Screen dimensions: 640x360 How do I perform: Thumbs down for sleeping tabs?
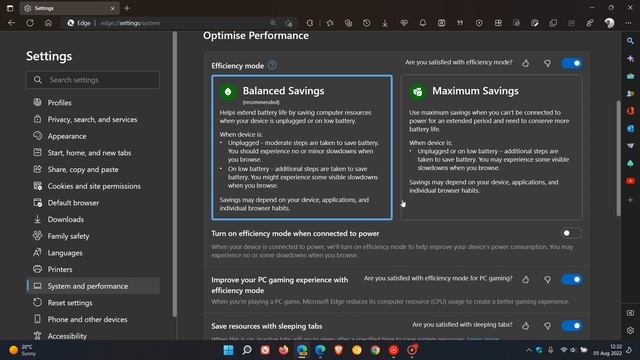click(x=547, y=326)
